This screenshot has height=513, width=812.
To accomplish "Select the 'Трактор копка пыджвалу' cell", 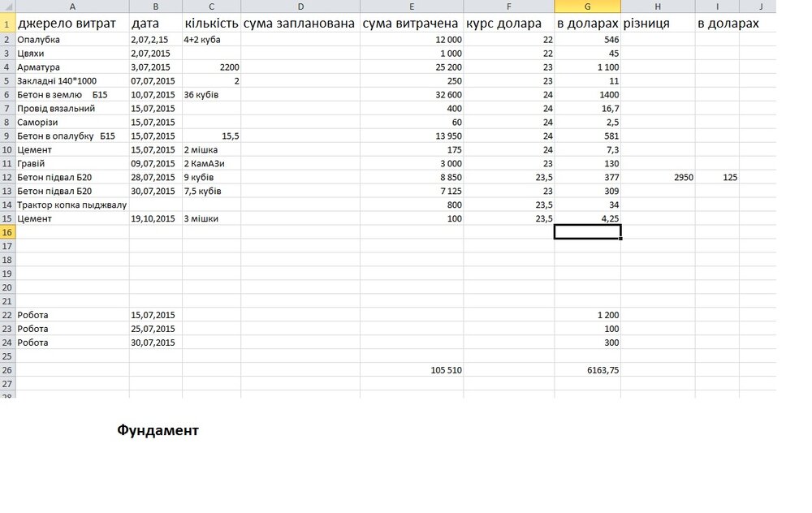I will pyautogui.click(x=72, y=205).
